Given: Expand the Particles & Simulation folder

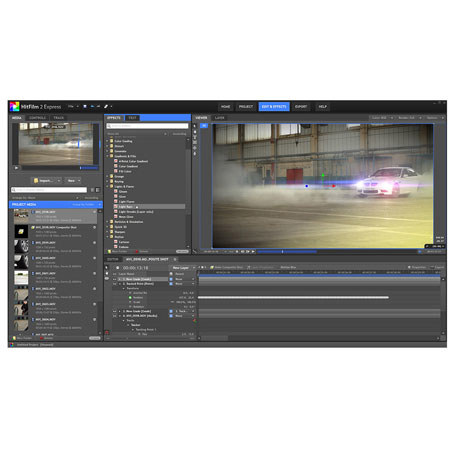Looking at the screenshot, I should (x=107, y=222).
